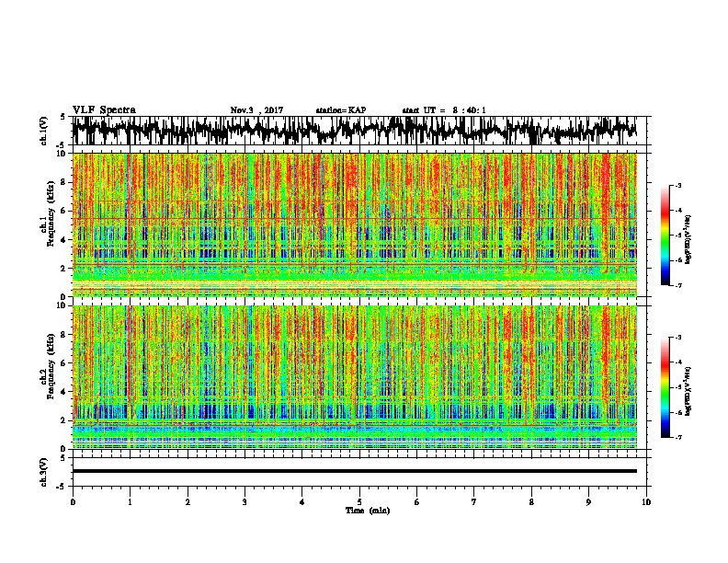Click the flat black ch.3 voltage trace
The height and width of the screenshot is (563, 728).
click(354, 471)
